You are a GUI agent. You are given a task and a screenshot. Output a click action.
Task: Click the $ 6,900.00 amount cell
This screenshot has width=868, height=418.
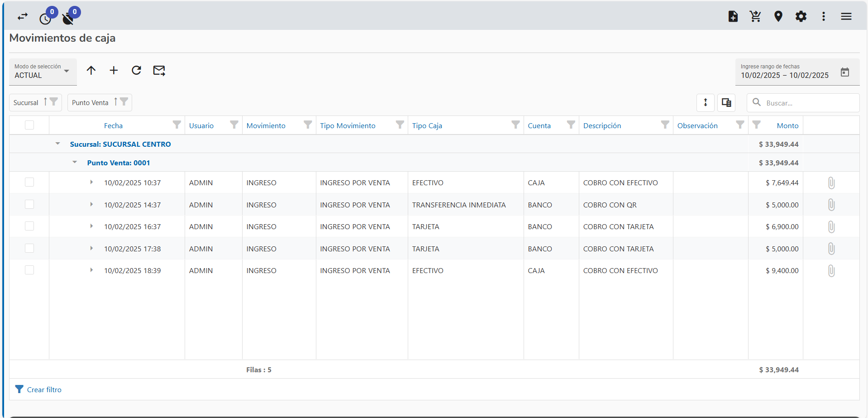tap(775, 226)
